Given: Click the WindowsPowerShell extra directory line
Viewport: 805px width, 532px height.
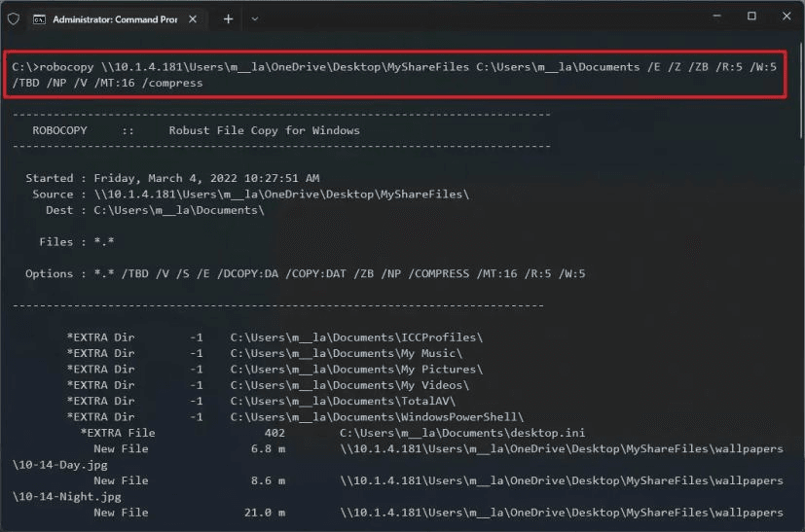Looking at the screenshot, I should click(377, 416).
